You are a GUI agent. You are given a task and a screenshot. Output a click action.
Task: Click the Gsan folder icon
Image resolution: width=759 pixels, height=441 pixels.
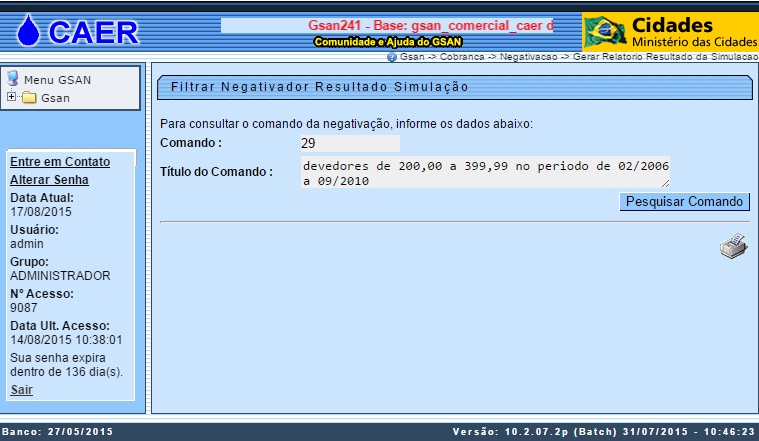click(x=29, y=98)
